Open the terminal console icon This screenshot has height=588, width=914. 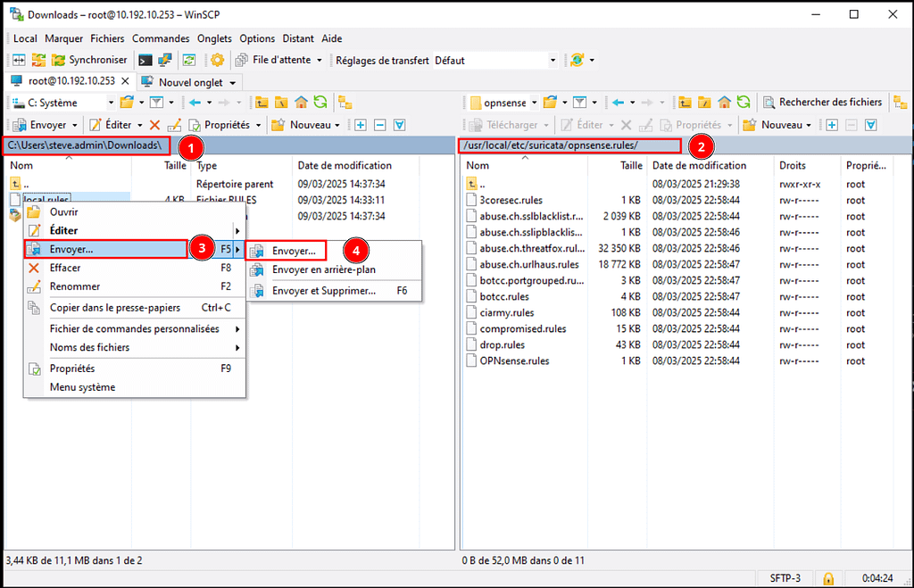pyautogui.click(x=145, y=61)
